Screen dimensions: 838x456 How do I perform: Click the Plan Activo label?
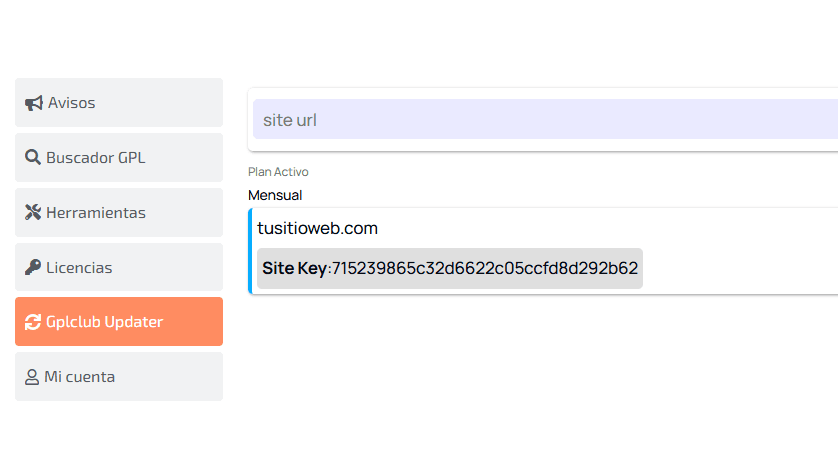click(279, 172)
